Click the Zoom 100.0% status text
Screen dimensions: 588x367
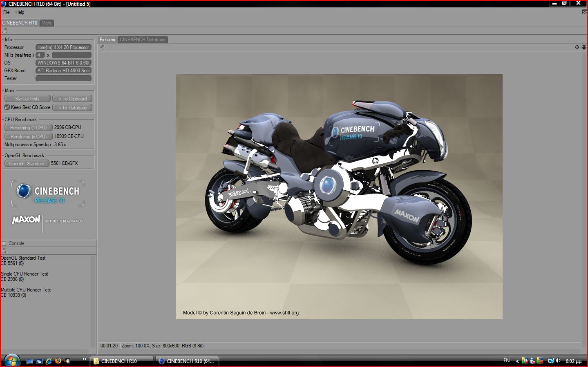(136, 346)
